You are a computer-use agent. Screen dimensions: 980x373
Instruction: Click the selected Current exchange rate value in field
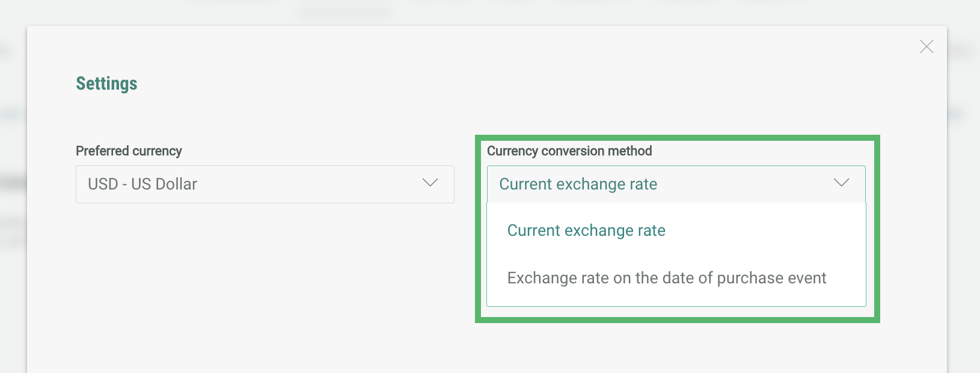pyautogui.click(x=578, y=184)
